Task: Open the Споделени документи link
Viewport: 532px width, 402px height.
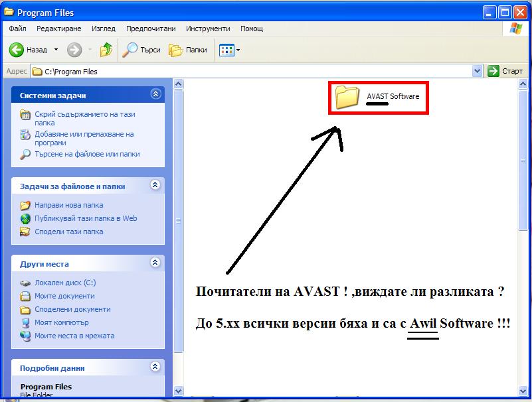Action: 72,310
